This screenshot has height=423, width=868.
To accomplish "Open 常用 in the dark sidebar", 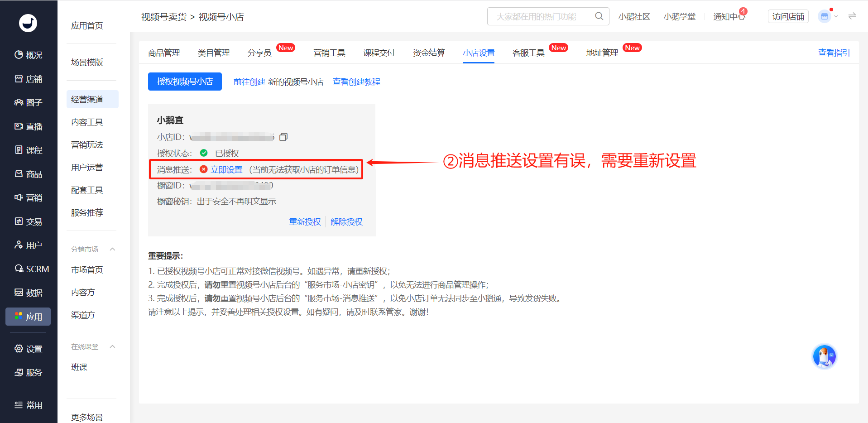I will click(x=29, y=405).
